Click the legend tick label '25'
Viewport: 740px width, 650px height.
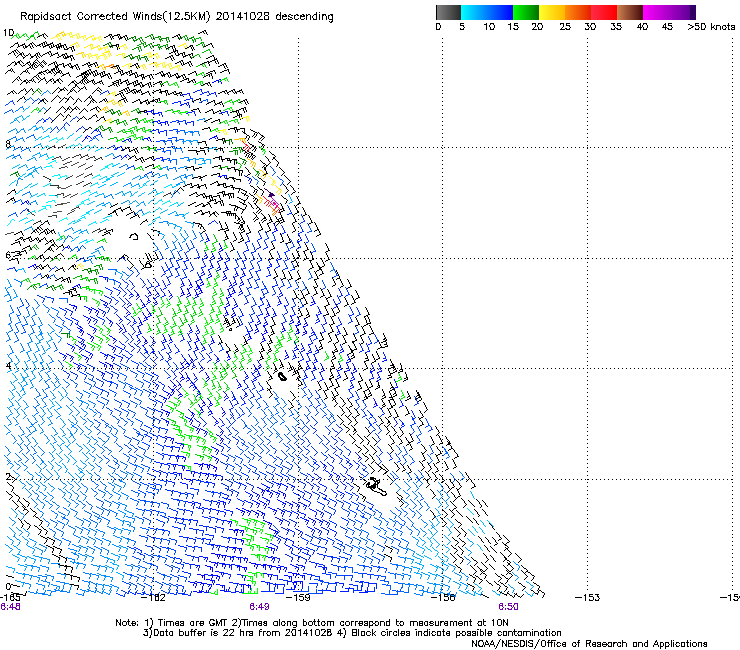(565, 27)
